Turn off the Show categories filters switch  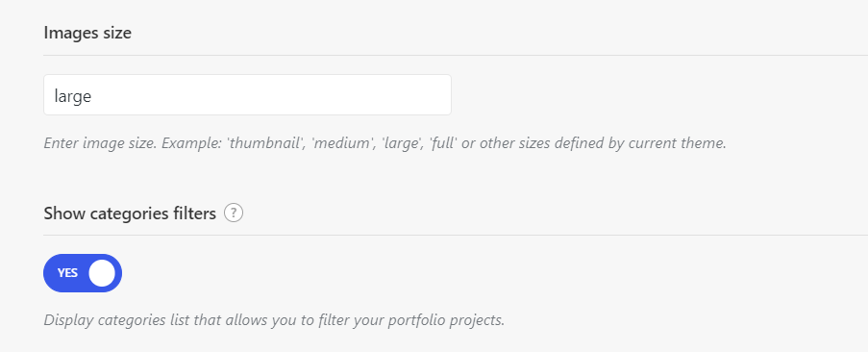pyautogui.click(x=83, y=273)
